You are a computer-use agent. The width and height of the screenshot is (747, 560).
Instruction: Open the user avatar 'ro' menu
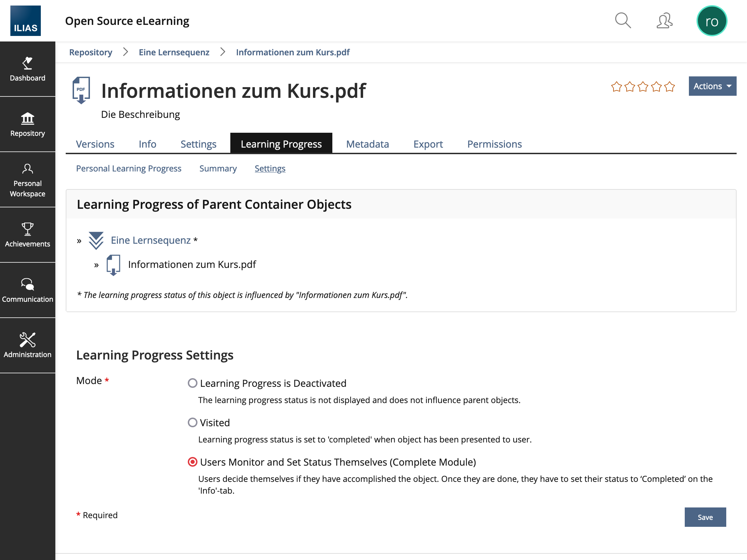[x=712, y=21]
